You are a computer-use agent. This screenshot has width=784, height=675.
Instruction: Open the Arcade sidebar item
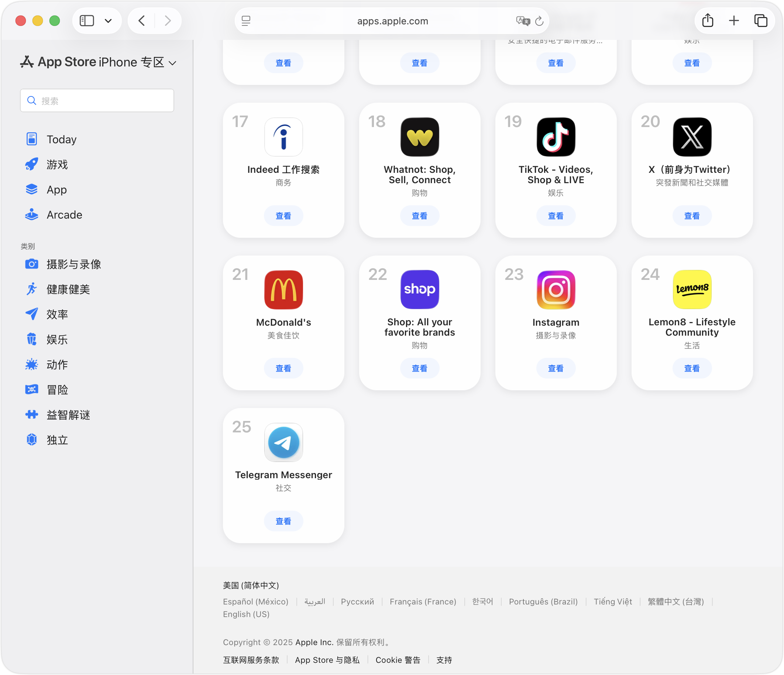(x=64, y=215)
